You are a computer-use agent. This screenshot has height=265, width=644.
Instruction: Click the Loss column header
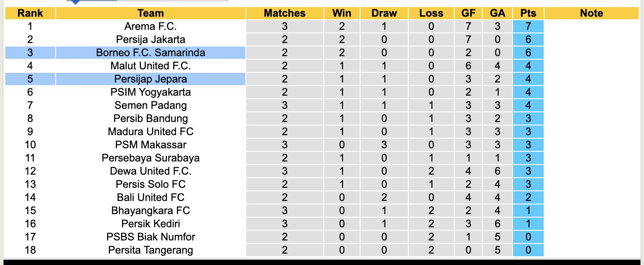pos(431,13)
